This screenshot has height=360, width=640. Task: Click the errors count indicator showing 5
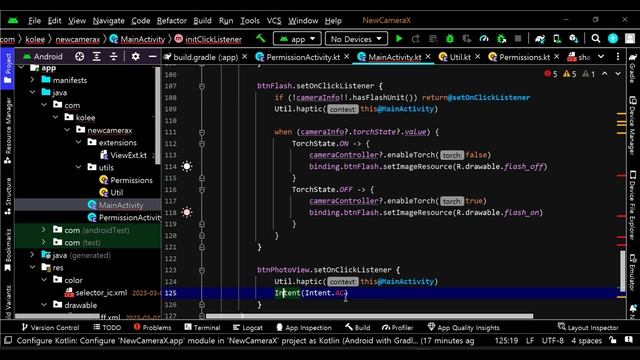click(551, 74)
